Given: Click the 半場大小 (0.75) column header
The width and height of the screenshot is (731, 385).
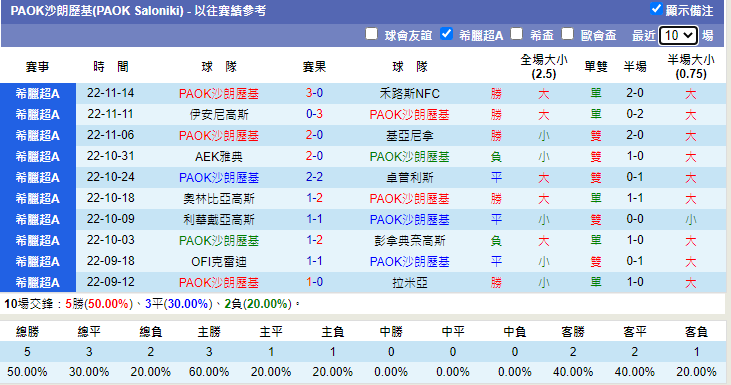Looking at the screenshot, I should tap(690, 67).
